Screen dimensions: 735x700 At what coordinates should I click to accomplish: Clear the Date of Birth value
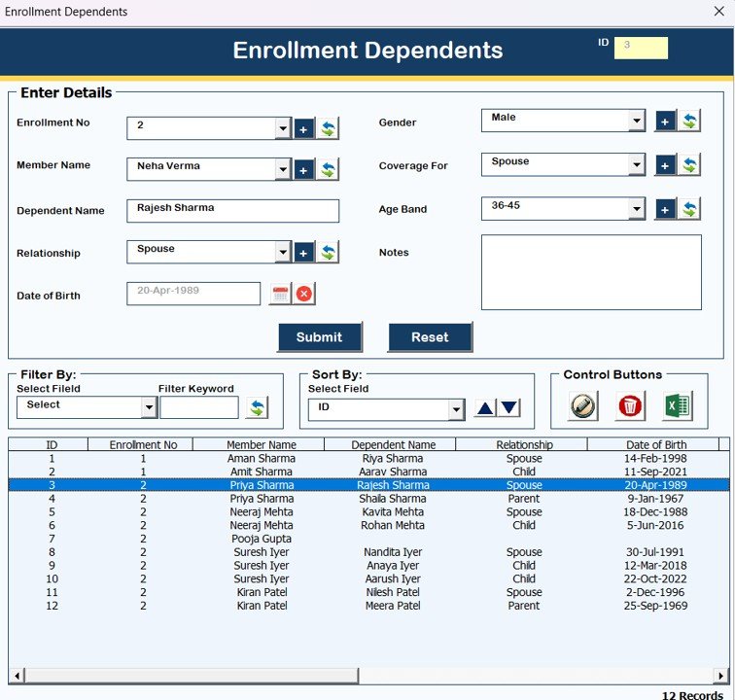(x=304, y=294)
